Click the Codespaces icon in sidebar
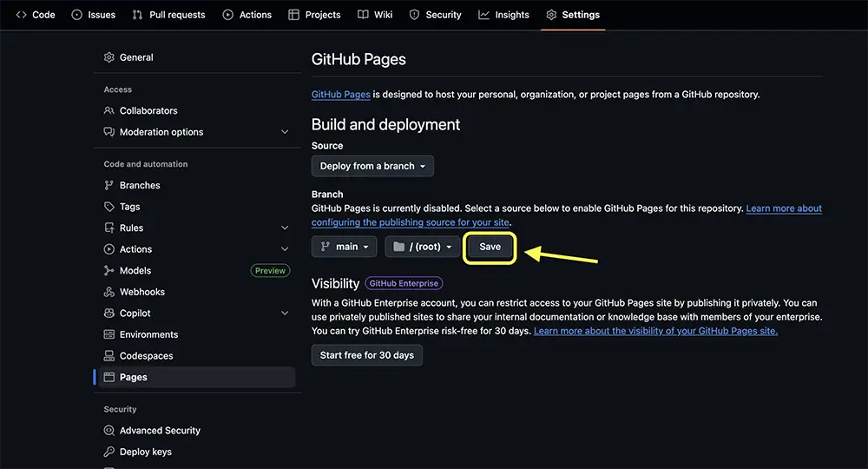Image resolution: width=868 pixels, height=469 pixels. [x=109, y=356]
